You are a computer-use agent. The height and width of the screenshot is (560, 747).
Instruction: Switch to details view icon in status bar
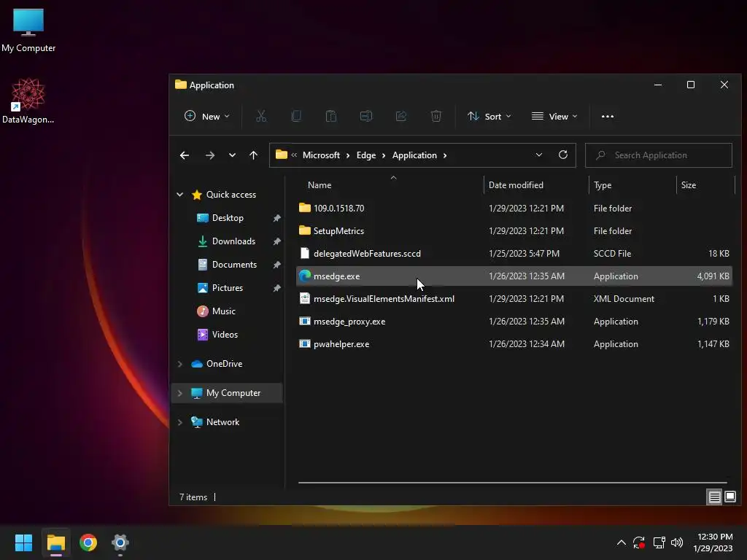coord(715,497)
